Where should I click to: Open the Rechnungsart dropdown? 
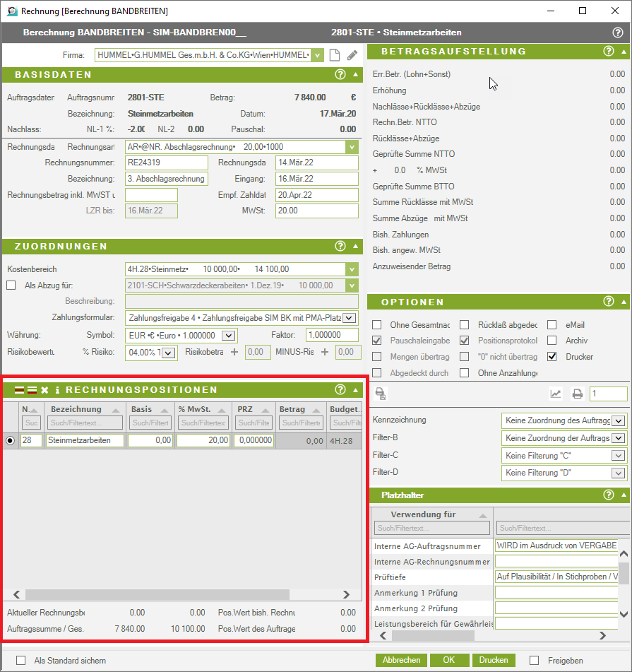tap(352, 147)
